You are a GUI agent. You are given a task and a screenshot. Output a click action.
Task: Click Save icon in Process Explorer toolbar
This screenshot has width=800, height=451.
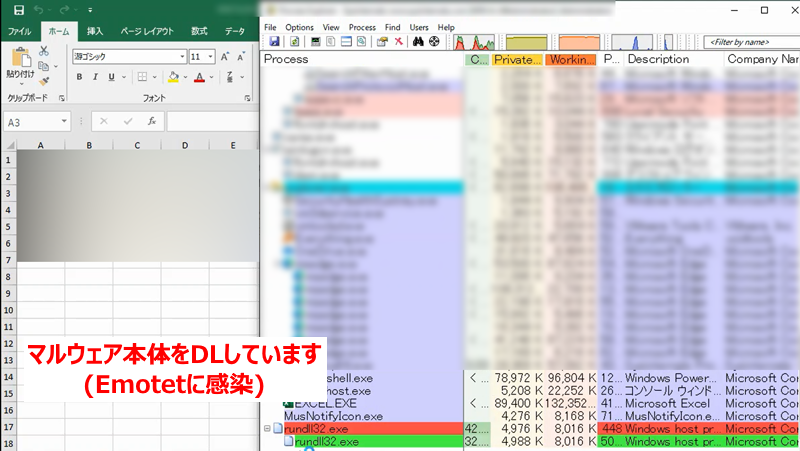pos(274,42)
